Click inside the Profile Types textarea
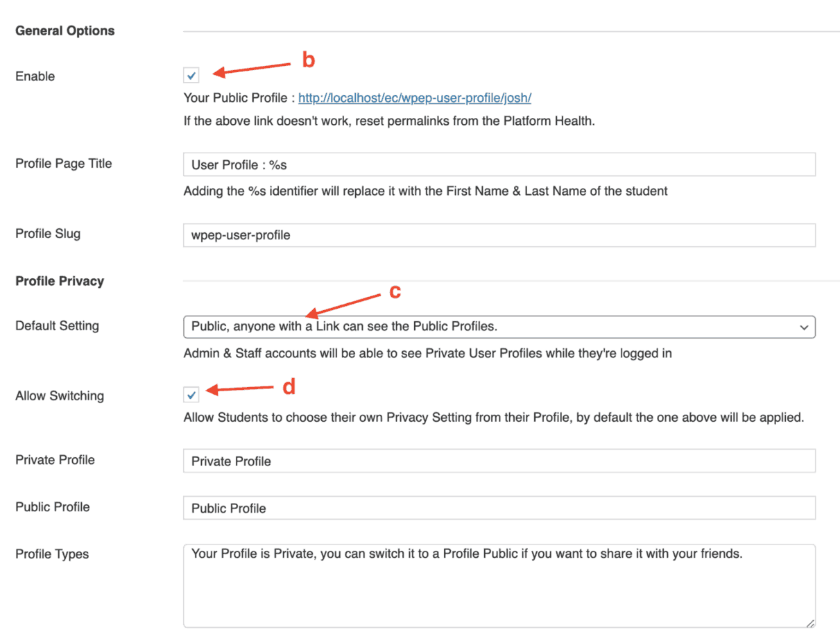840x641 pixels. [x=499, y=586]
